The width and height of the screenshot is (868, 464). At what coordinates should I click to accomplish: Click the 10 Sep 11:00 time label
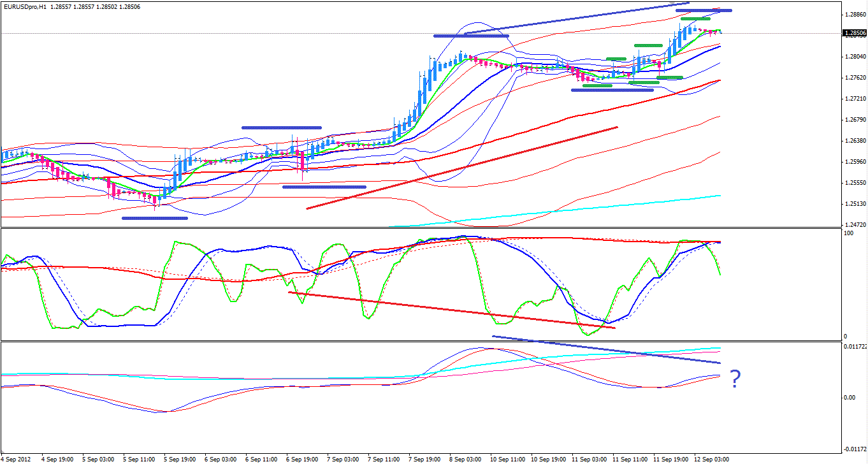pyautogui.click(x=508, y=459)
